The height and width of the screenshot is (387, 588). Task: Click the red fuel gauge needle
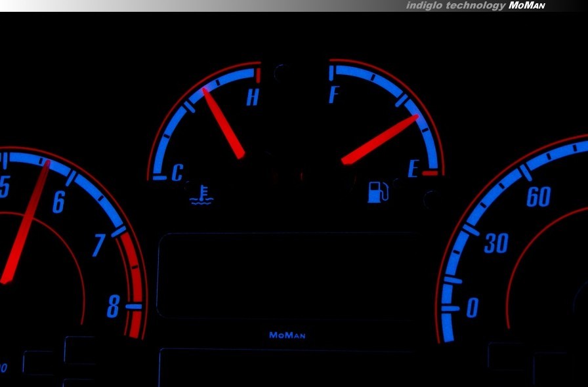pyautogui.click(x=379, y=139)
